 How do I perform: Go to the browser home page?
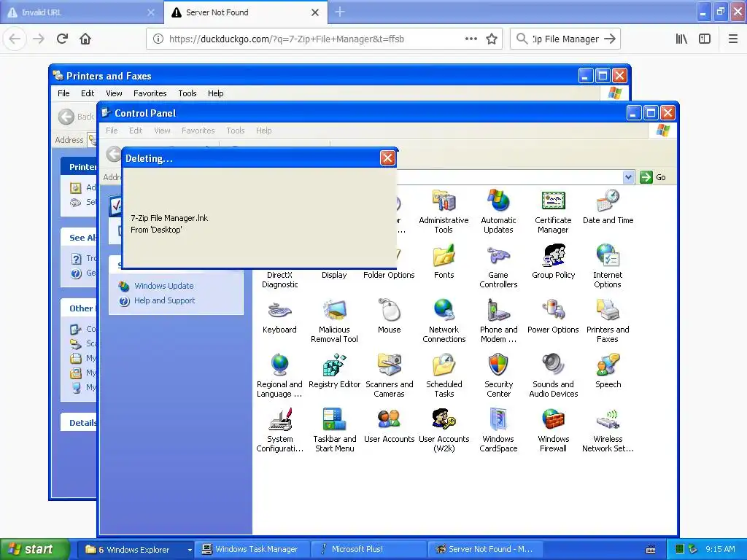point(85,39)
